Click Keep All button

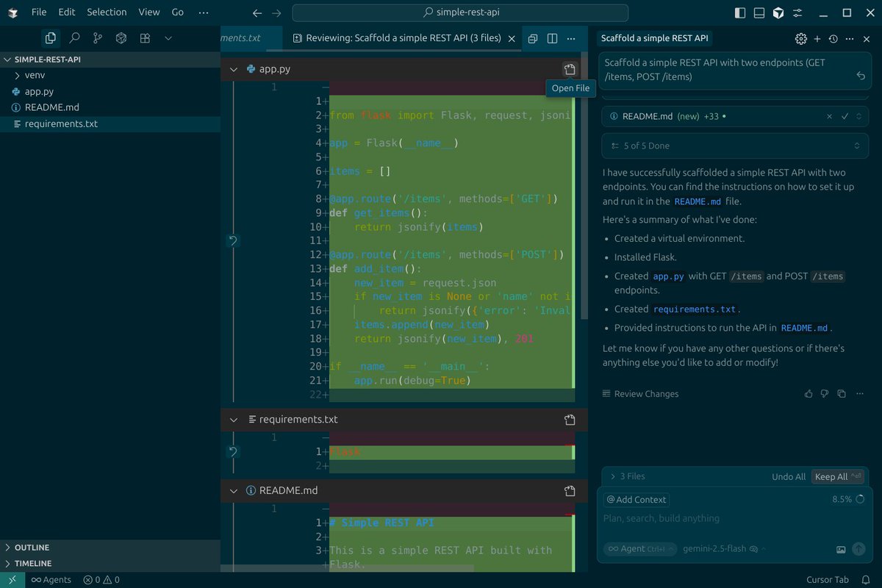pyautogui.click(x=837, y=477)
